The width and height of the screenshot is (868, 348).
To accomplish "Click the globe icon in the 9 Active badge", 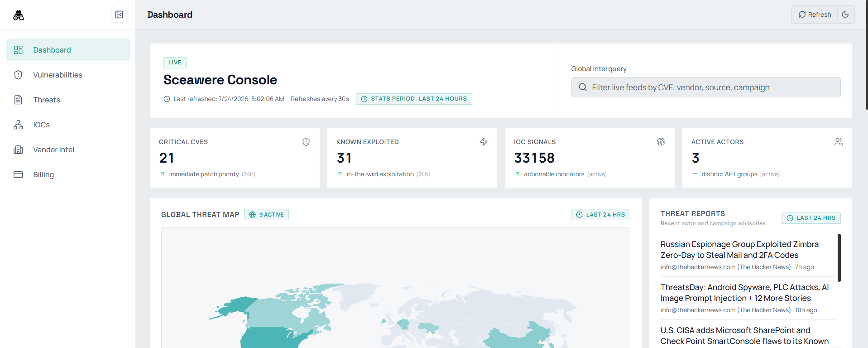I will [x=253, y=215].
